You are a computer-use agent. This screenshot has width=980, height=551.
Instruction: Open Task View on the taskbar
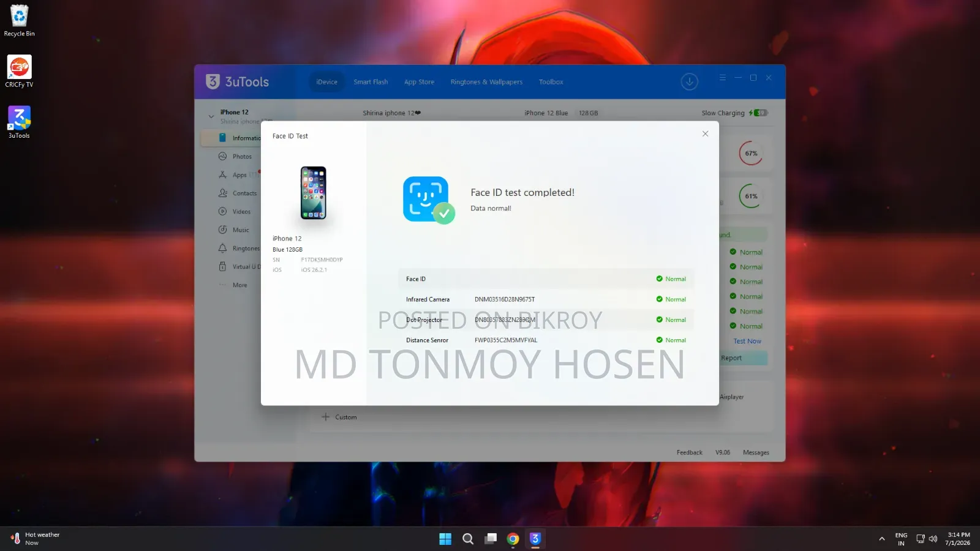coord(491,539)
